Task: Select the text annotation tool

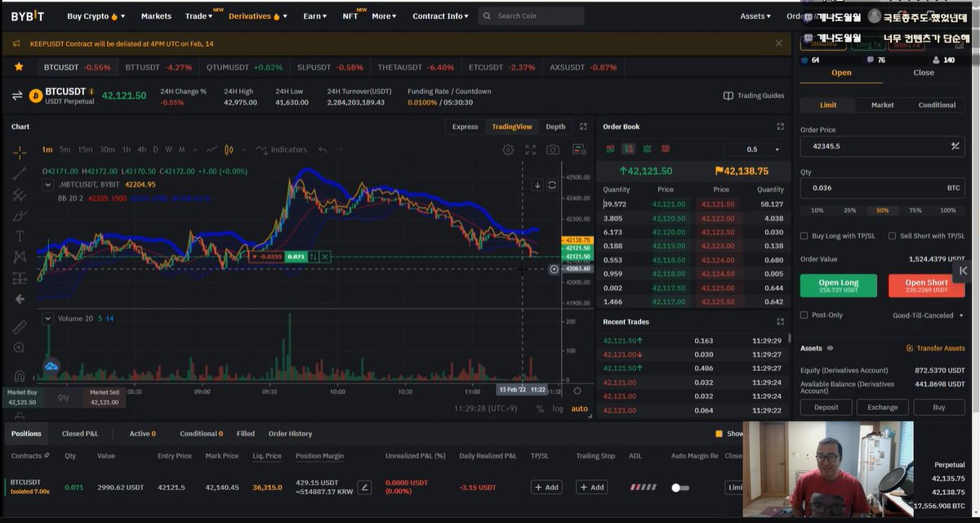Action: [x=20, y=237]
